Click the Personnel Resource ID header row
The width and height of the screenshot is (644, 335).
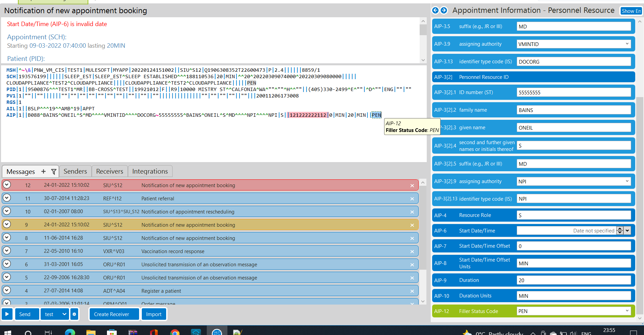[x=533, y=77]
